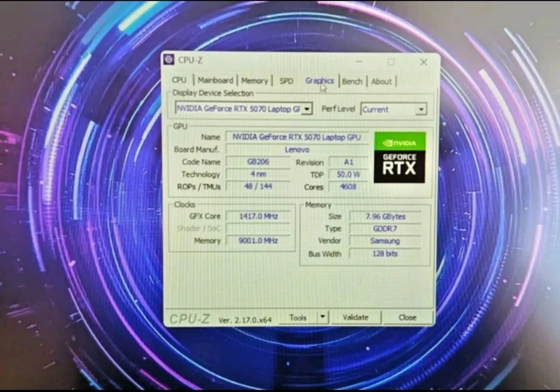Click the version text Ver. 2.17.0.x64
Screen dimensions: 560x392
coord(245,320)
